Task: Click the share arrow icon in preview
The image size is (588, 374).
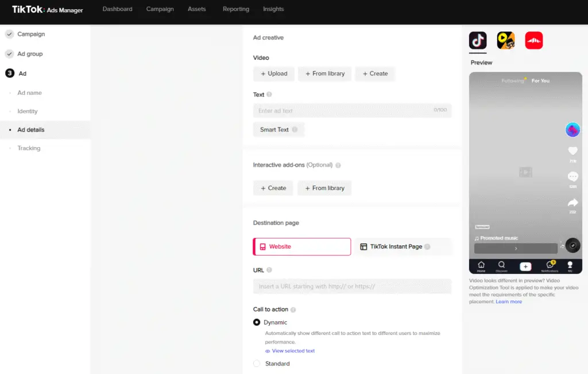Action: [572, 203]
